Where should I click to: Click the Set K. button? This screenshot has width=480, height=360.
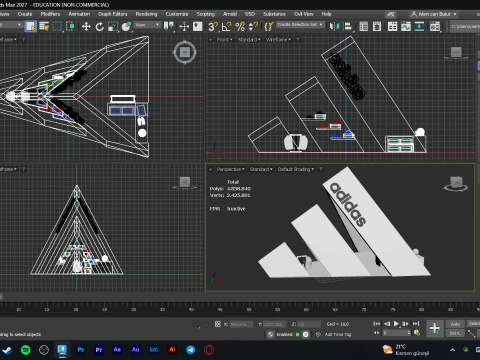(455, 333)
